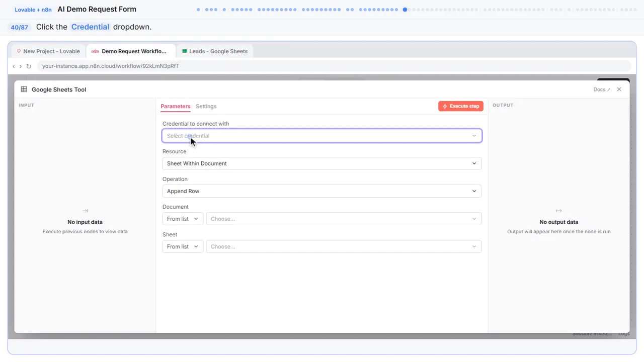Reload the page with refresh icon

point(29,66)
